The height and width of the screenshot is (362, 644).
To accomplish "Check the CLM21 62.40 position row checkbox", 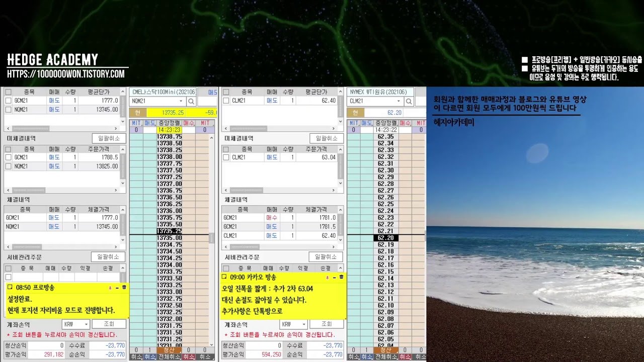I will (226, 101).
